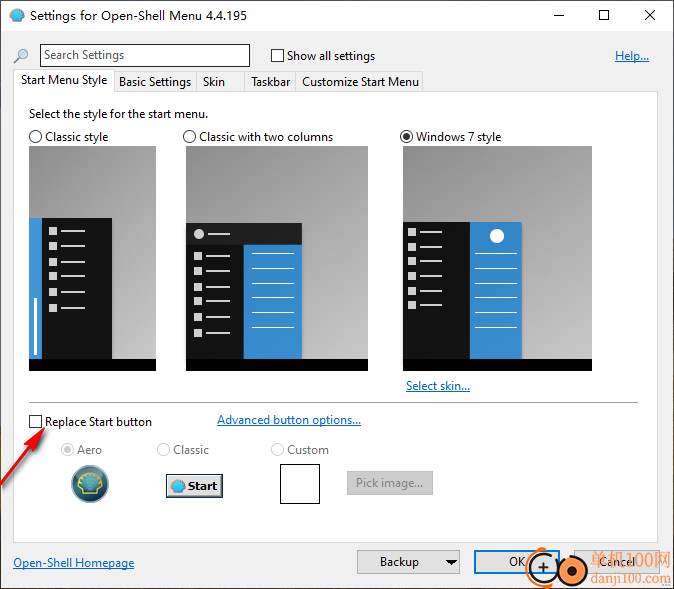Click the empty Custom button image box

(x=300, y=484)
